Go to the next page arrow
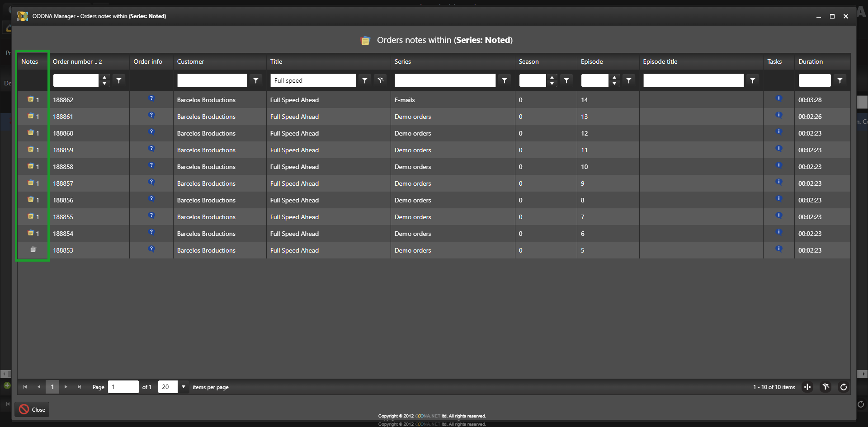868x427 pixels. (66, 387)
